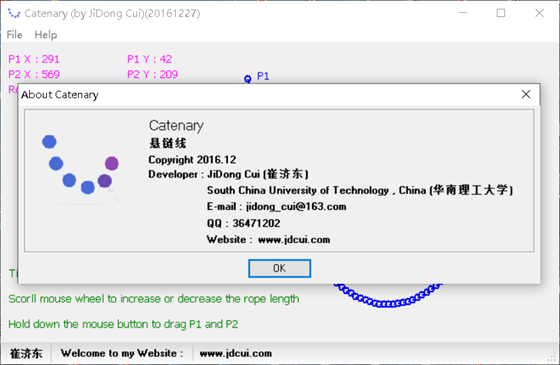Click the 崔济东 status bar panel
Image resolution: width=560 pixels, height=365 pixels.
click(26, 353)
